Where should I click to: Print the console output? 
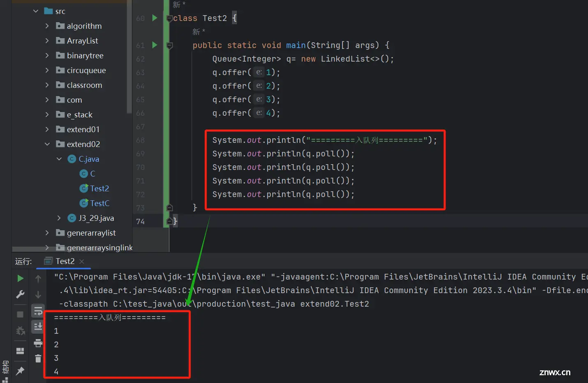(x=38, y=343)
